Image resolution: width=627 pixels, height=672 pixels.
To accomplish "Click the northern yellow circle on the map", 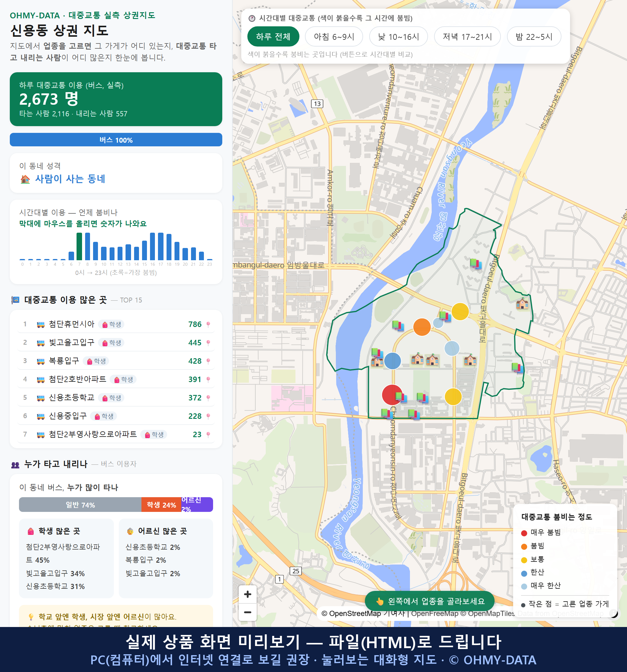I will click(x=460, y=311).
